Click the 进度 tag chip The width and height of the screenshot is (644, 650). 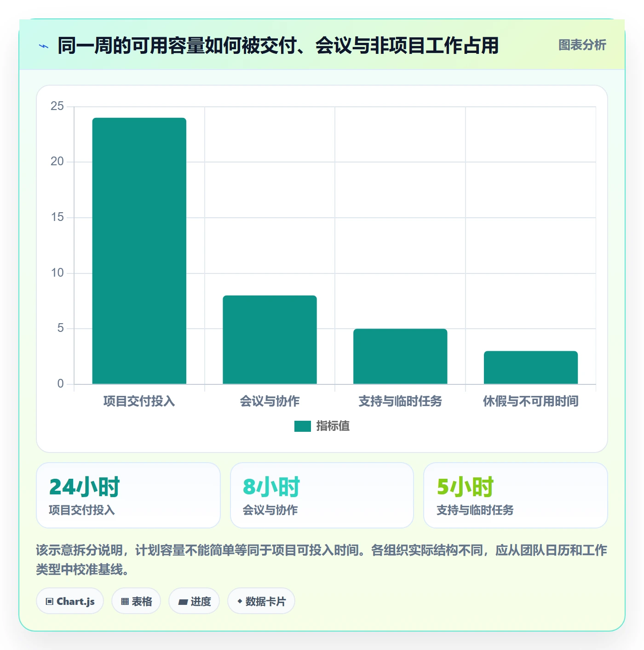[x=194, y=601]
